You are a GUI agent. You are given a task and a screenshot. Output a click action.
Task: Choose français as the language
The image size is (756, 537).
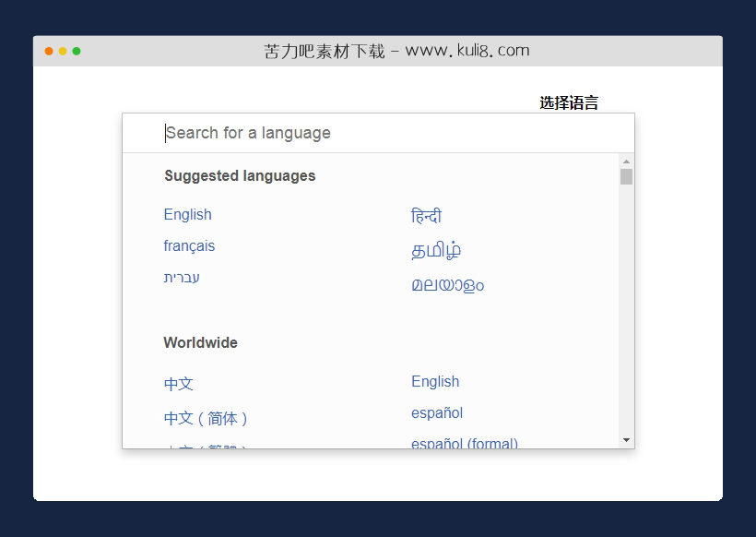[x=189, y=245]
